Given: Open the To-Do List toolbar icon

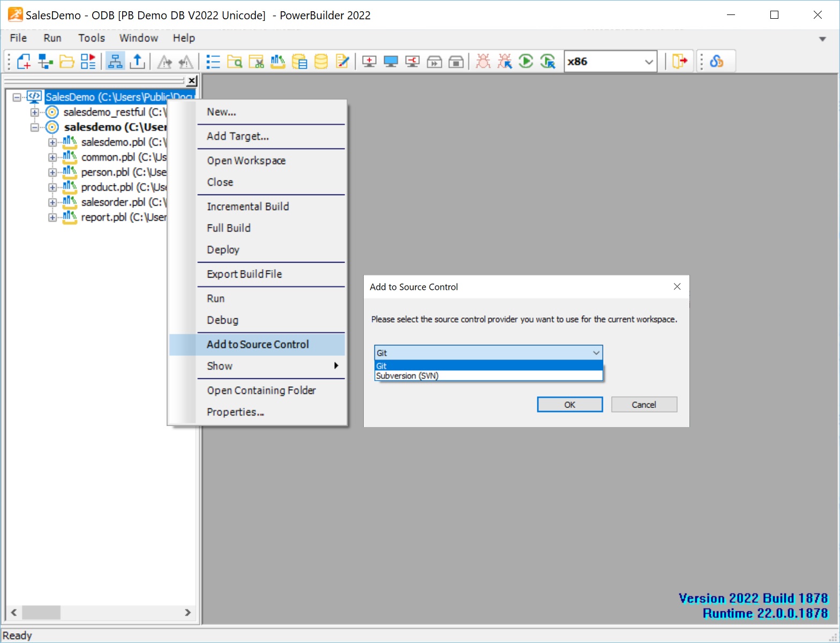Looking at the screenshot, I should tap(213, 62).
